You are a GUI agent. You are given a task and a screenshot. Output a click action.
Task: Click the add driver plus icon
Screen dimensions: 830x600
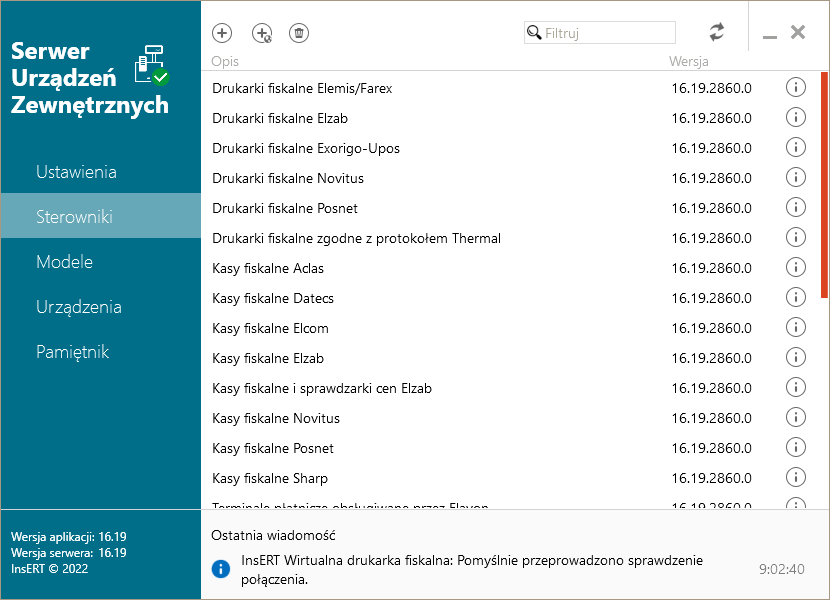pos(222,33)
